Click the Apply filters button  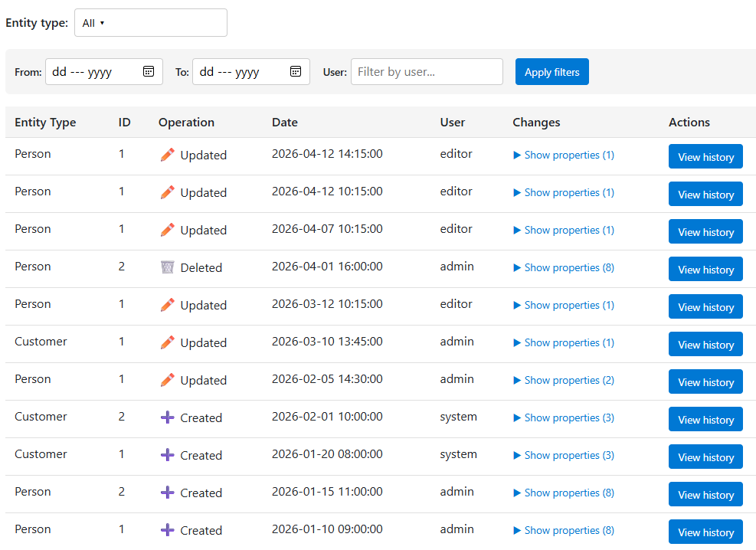point(552,72)
